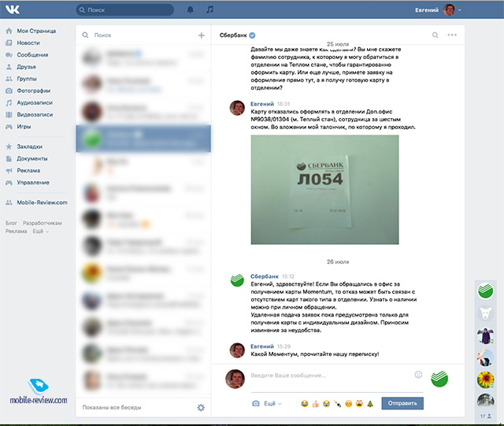504x426 pixels.
Task: Click the Отправить send button
Action: [x=402, y=403]
